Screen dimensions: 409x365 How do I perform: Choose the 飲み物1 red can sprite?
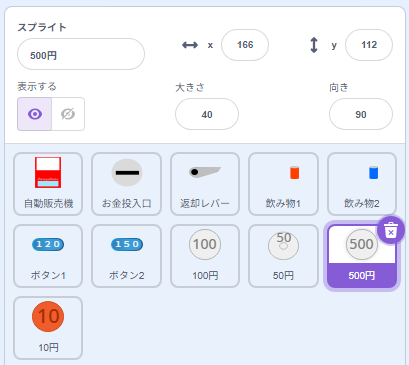(x=283, y=184)
